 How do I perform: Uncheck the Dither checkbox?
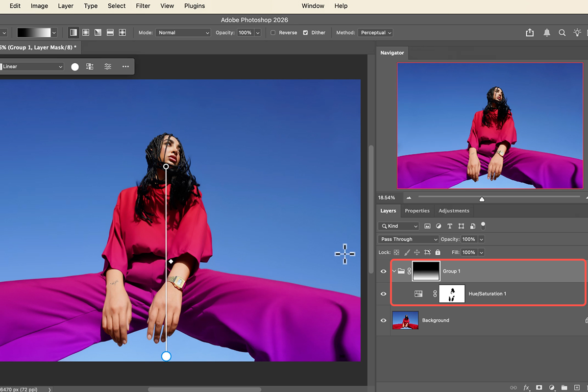305,33
